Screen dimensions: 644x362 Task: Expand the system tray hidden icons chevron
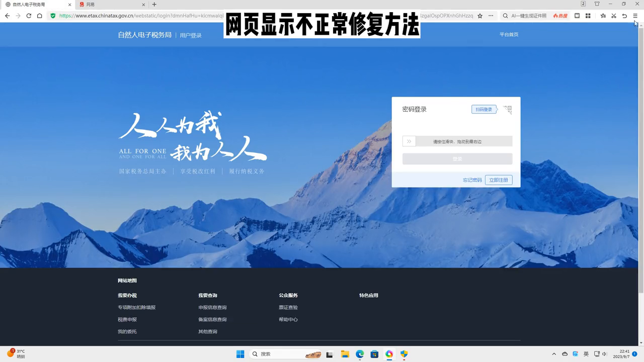point(554,354)
